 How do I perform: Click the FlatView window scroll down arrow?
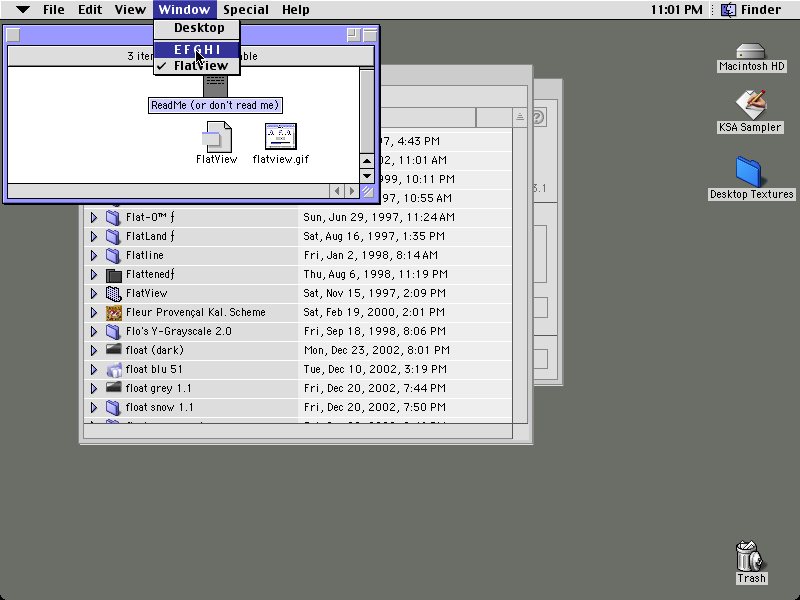click(367, 176)
